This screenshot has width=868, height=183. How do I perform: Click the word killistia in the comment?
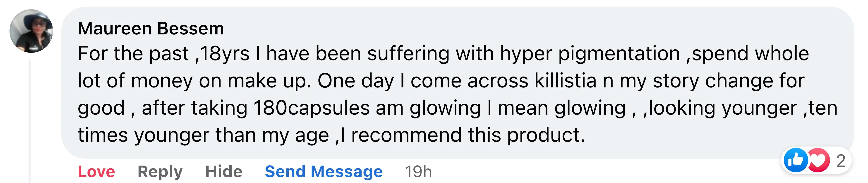tap(565, 81)
